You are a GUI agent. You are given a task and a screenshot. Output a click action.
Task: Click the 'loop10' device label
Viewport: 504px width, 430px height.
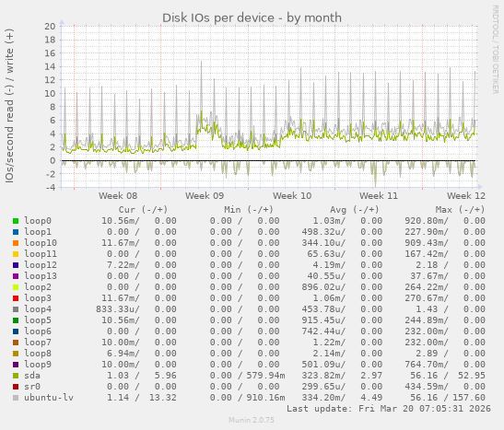(x=41, y=243)
